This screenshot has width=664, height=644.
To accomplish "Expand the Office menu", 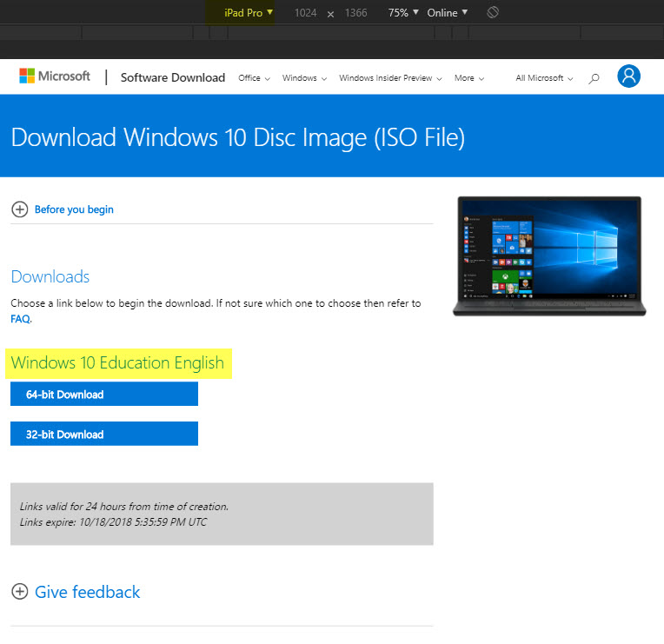I will pyautogui.click(x=254, y=78).
